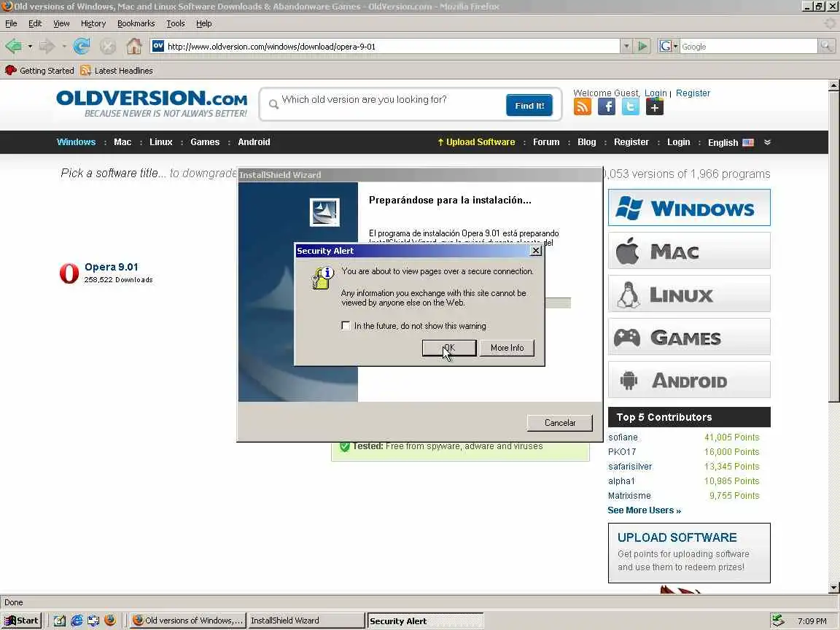840x630 pixels.
Task: Click the Games category banner
Action: [x=689, y=336]
